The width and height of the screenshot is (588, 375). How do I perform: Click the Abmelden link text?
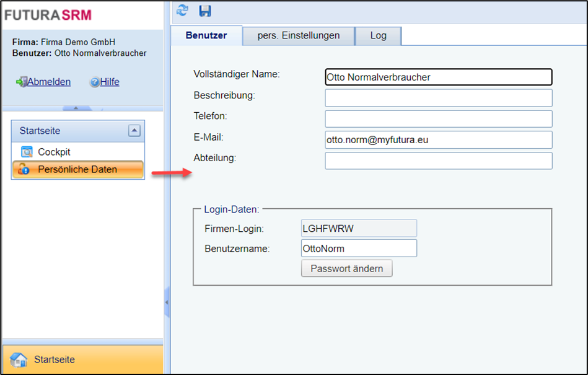click(x=49, y=82)
